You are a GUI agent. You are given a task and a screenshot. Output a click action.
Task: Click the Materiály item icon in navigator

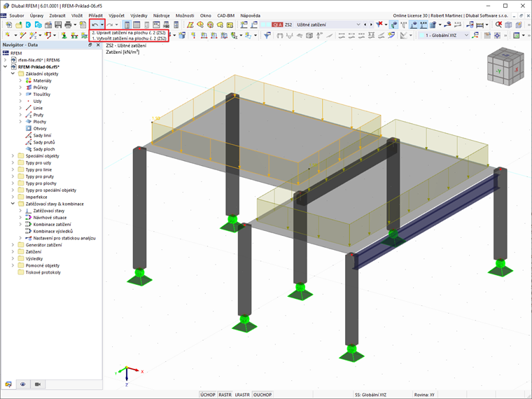click(29, 80)
